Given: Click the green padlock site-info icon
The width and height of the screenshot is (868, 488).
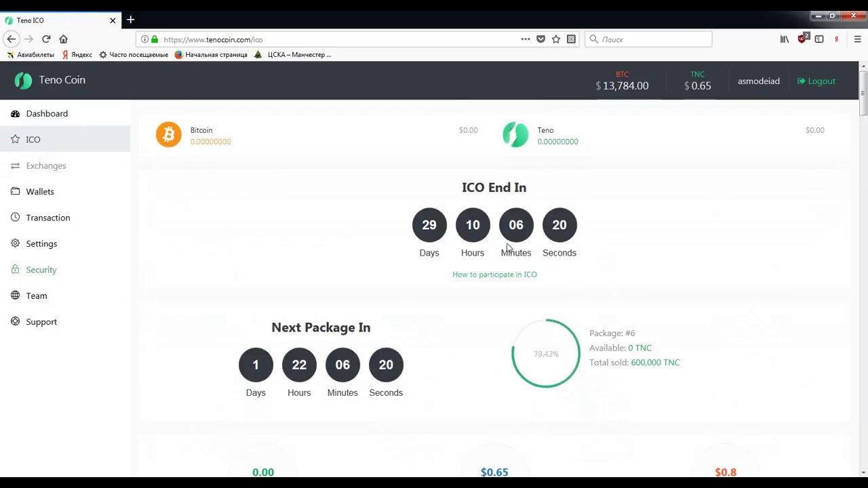Looking at the screenshot, I should [155, 39].
